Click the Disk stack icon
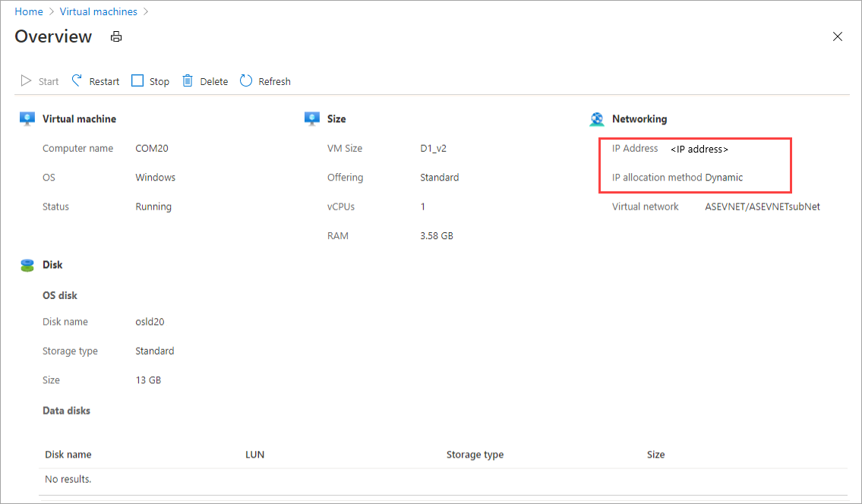862x504 pixels. 27,265
